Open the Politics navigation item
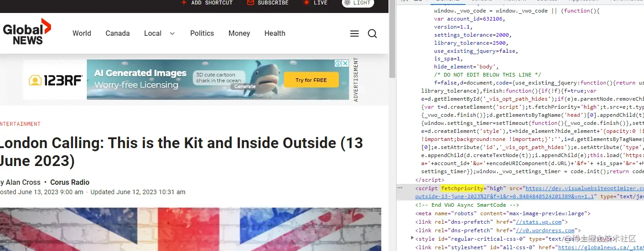 point(202,34)
